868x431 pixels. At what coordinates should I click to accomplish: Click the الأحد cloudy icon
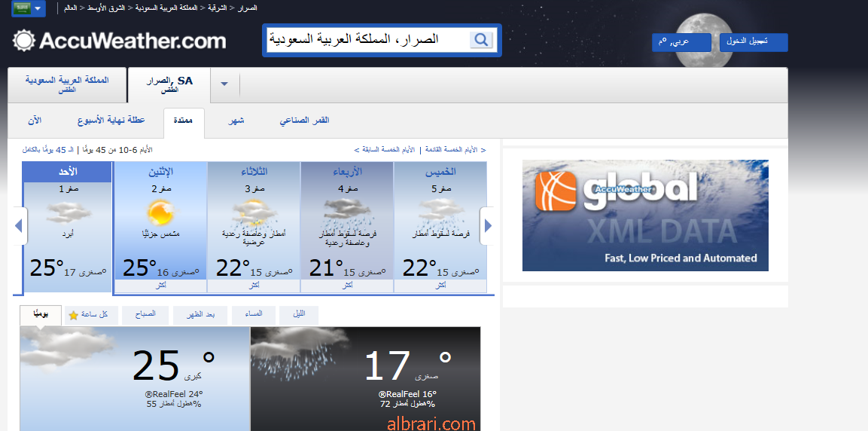click(68, 212)
